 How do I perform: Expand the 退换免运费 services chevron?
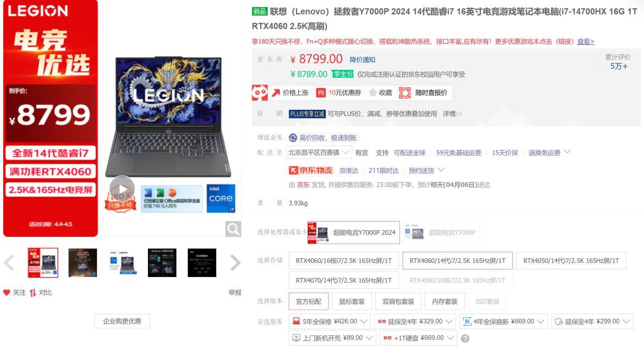click(568, 152)
